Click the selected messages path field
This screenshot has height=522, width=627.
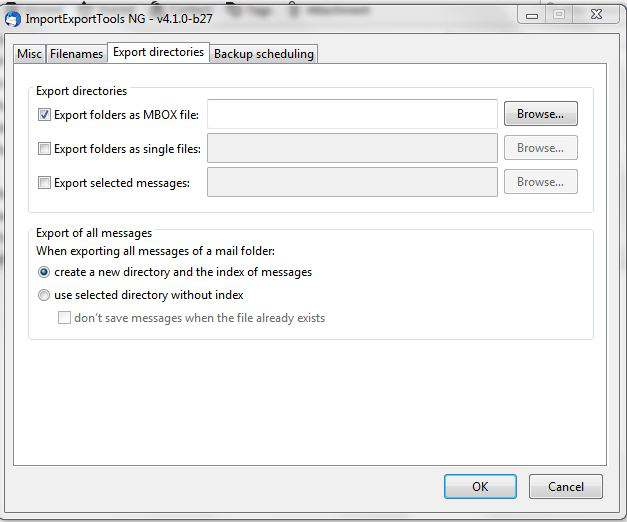coord(352,182)
